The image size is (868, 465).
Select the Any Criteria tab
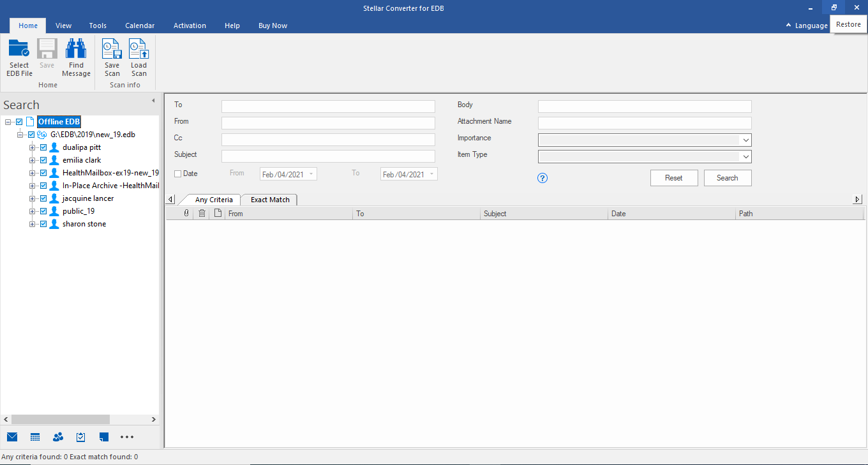click(214, 200)
